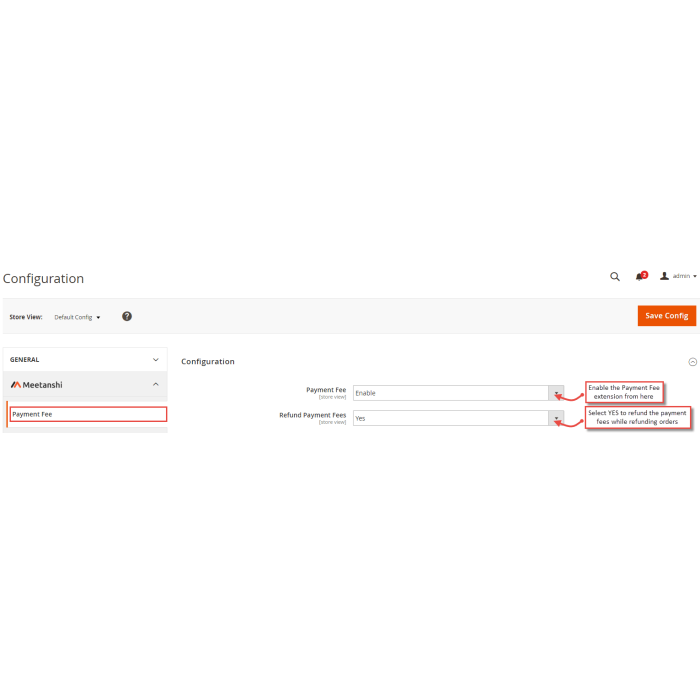Screen dimensions: 700x700
Task: Collapse the Configuration section circle icon
Action: point(692,362)
